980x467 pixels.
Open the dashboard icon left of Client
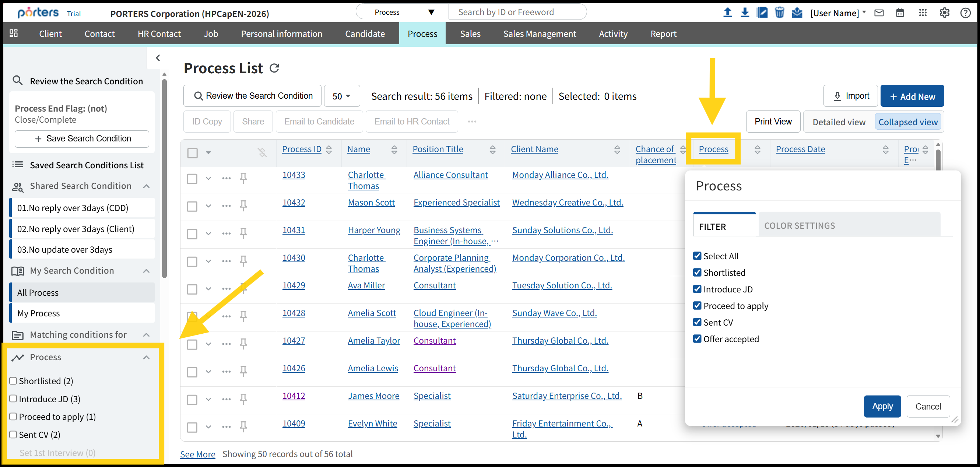coord(14,34)
